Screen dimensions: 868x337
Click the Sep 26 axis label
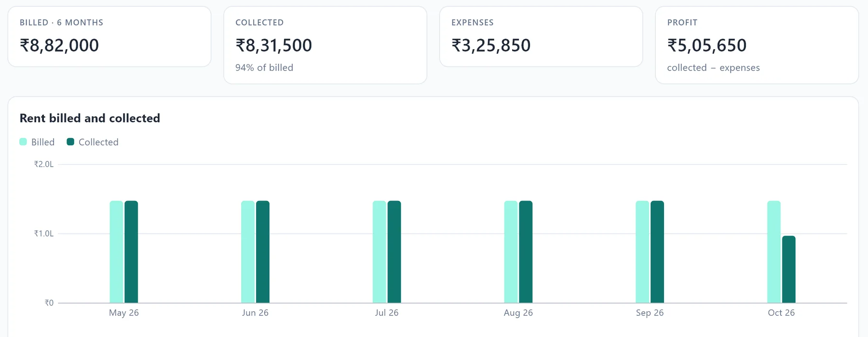pos(650,313)
